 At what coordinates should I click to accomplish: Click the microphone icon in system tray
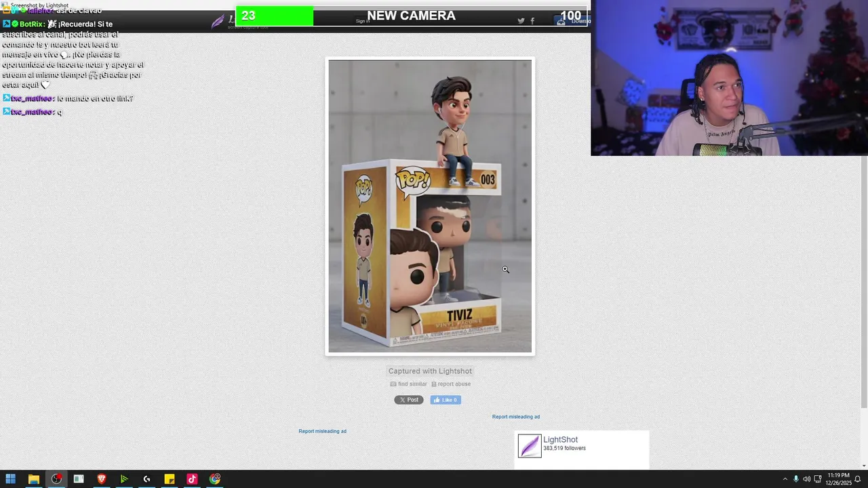click(796, 479)
